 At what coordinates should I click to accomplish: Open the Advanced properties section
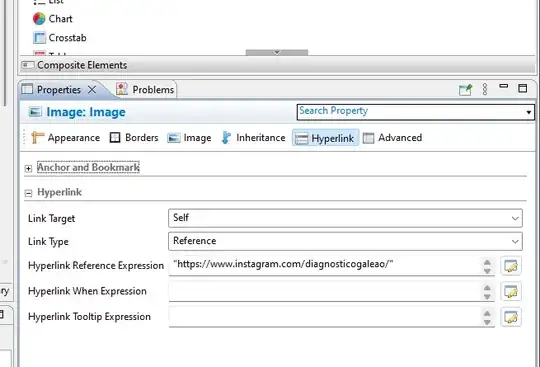click(x=392, y=138)
